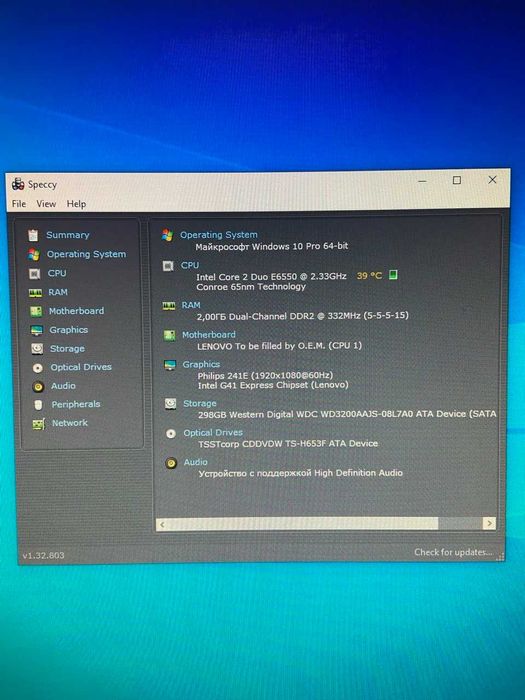Click the green CPU temperature indicator icon

(393, 275)
